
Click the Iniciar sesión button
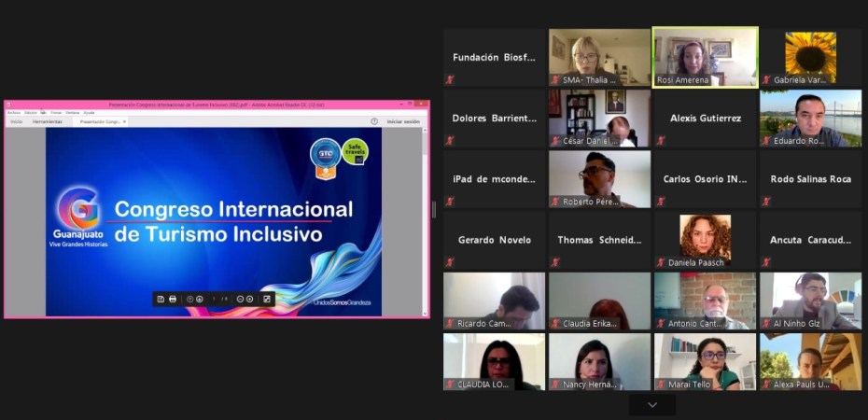[x=403, y=121]
